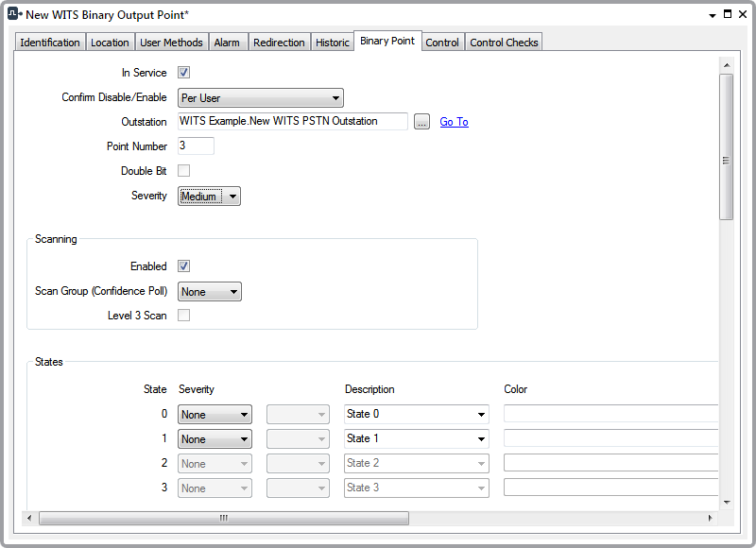
Task: Click the application icon in the title bar
Action: click(12, 14)
